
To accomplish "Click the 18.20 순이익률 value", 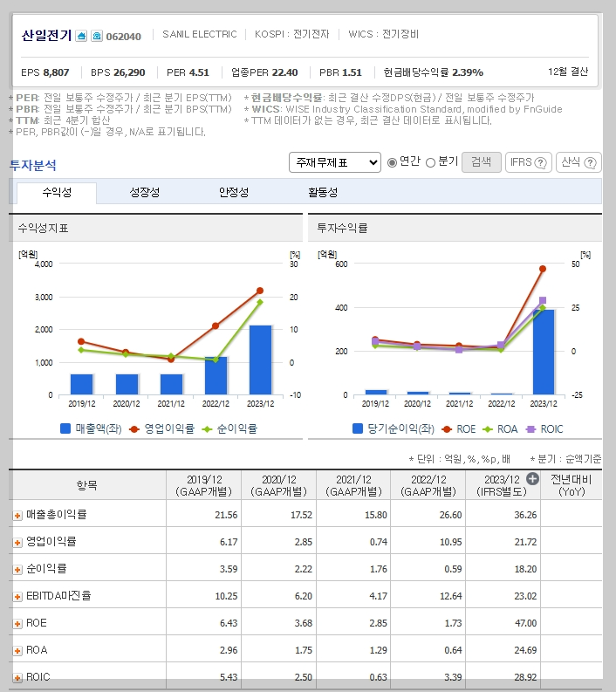I will [525, 569].
